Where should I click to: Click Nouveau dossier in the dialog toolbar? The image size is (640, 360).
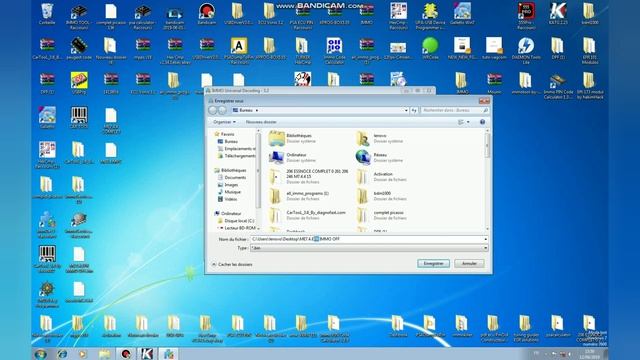pos(261,122)
